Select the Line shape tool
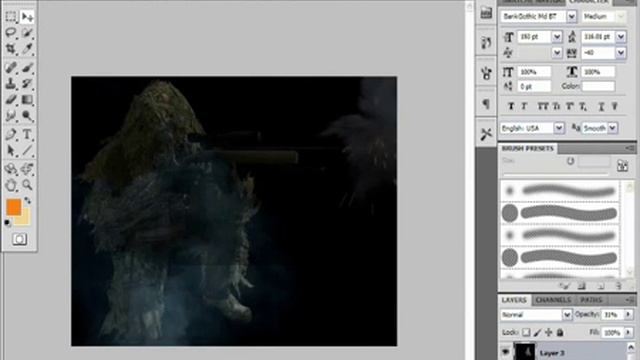Screen dimensions: 640x360 tap(27, 151)
